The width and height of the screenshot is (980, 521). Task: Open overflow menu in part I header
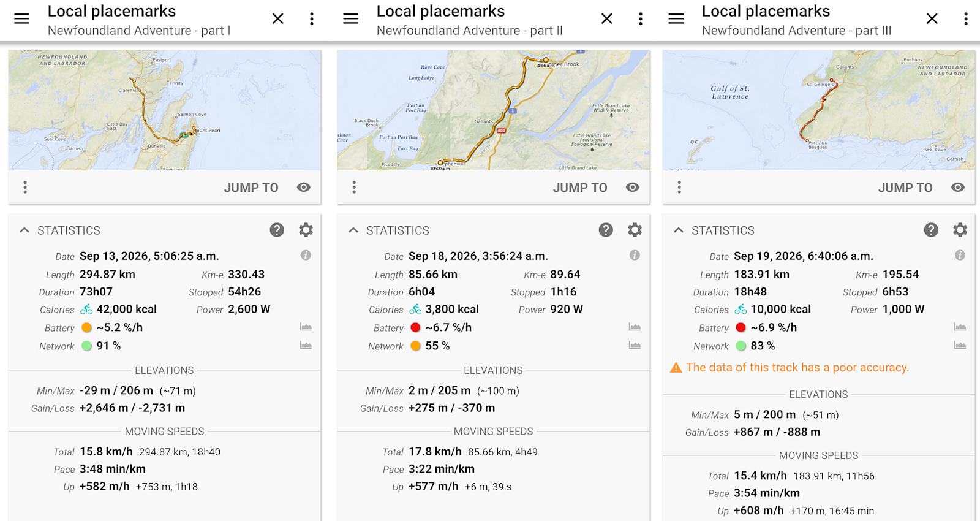pos(312,19)
